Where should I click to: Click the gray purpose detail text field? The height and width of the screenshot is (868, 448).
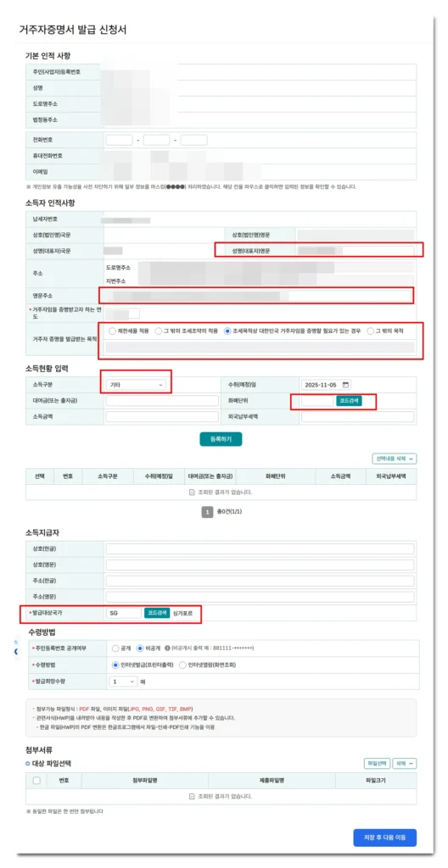pos(260,347)
